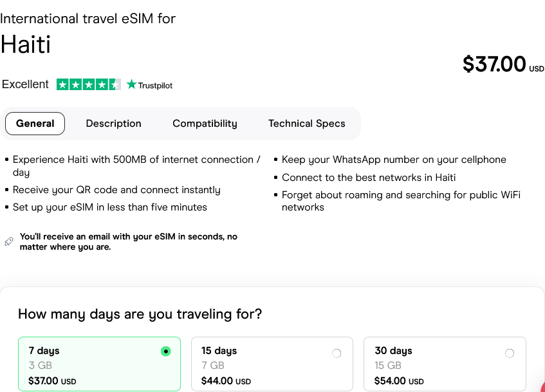
Task: Click the General tab
Action: [35, 124]
